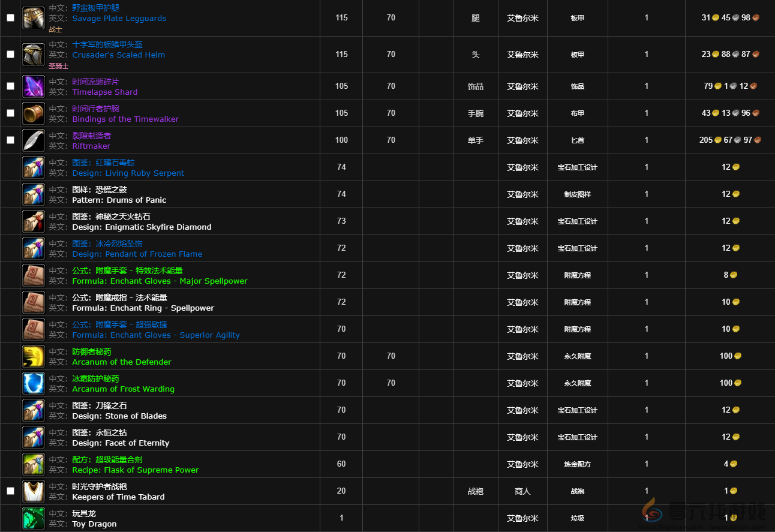Click the Keepers of Time Tabard icon
Screen dimensions: 775x532
34,491
